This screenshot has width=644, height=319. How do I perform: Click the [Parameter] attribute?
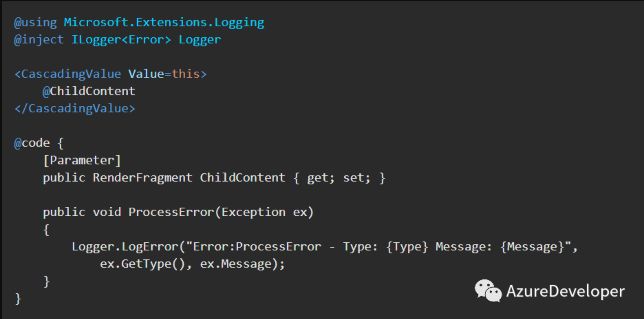pos(82,161)
